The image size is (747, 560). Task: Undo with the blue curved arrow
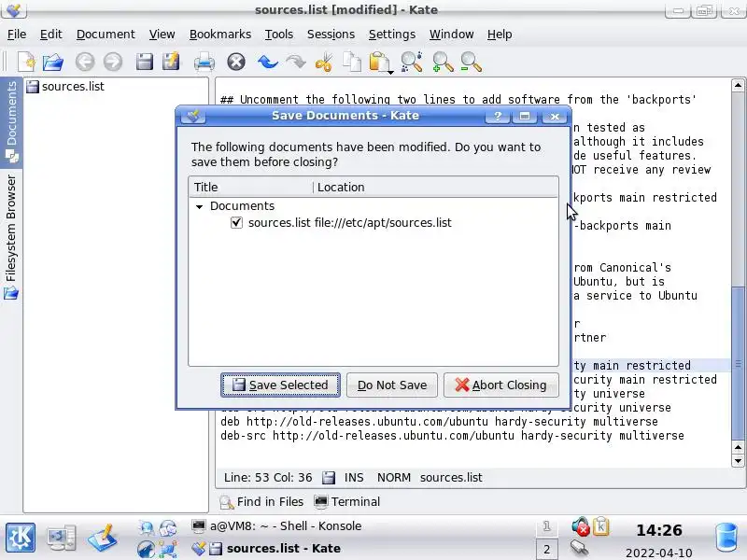point(267,62)
